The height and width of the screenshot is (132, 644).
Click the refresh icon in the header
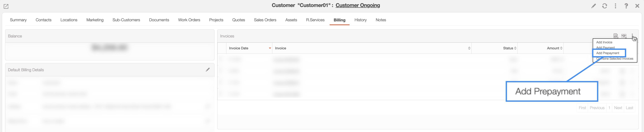click(x=605, y=6)
